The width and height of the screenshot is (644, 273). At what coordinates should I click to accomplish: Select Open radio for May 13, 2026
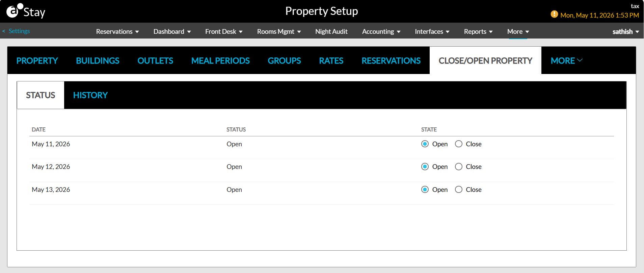pyautogui.click(x=425, y=190)
